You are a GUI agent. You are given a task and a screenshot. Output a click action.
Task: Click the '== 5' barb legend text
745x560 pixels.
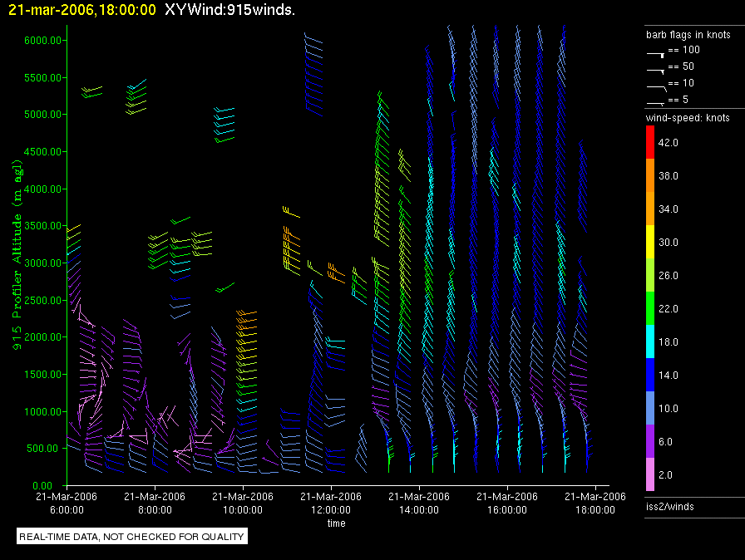coord(678,100)
